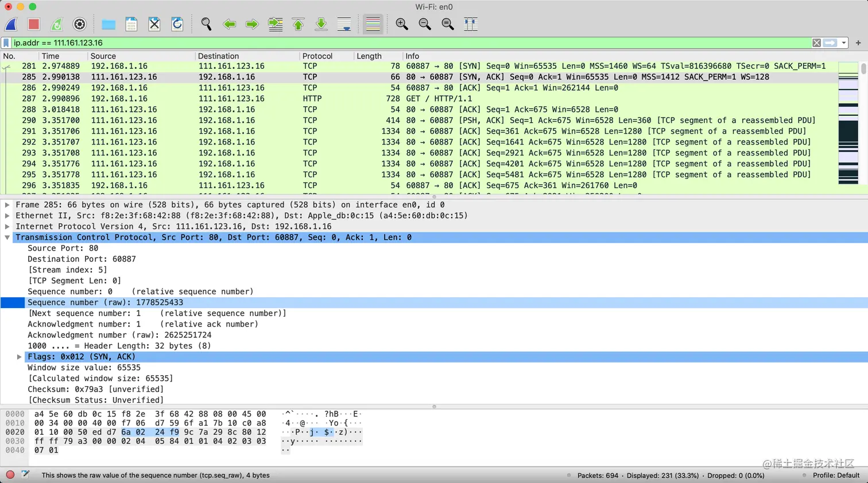The image size is (868, 483).
Task: Expand the Frame 285 tree row
Action: pyautogui.click(x=7, y=205)
